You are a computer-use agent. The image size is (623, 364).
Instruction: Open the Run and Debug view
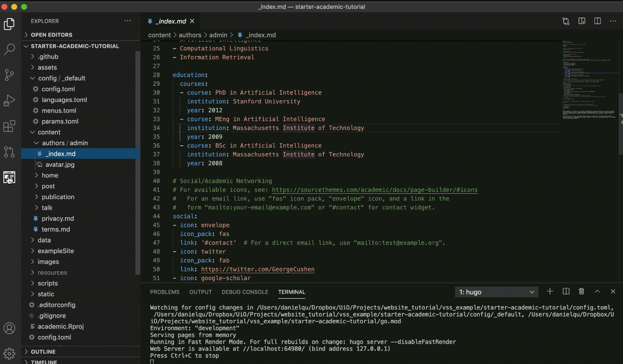(x=9, y=100)
